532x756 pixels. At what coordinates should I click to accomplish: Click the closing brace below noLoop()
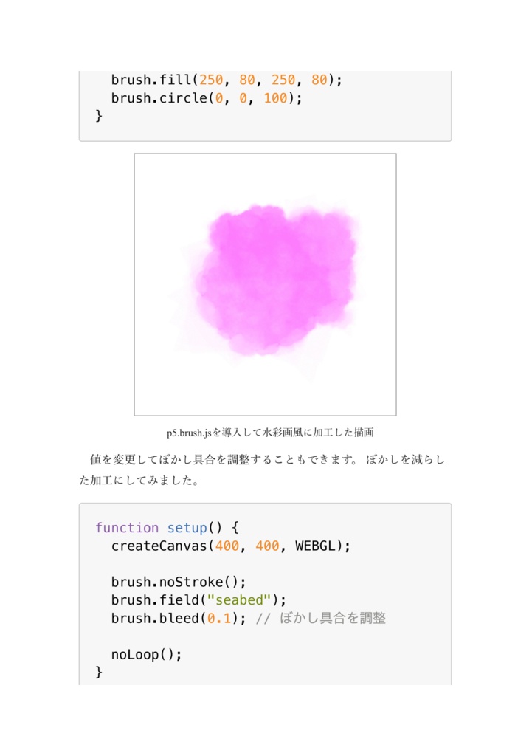(99, 672)
